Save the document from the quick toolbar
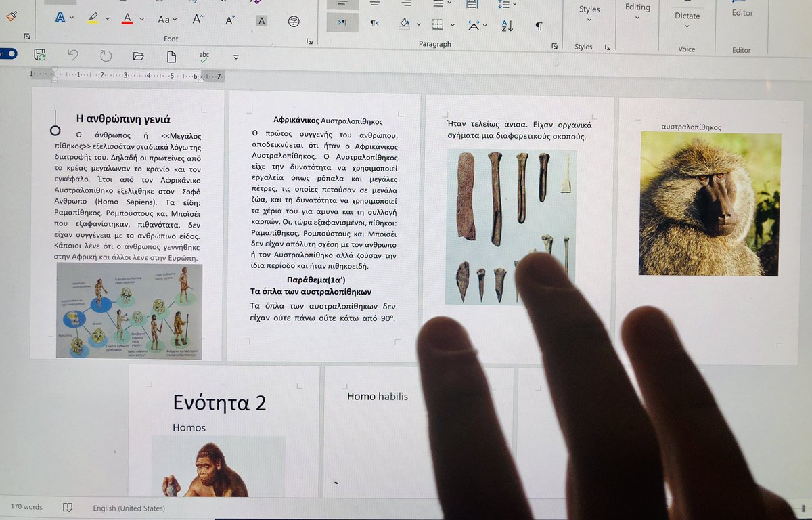 [x=40, y=55]
